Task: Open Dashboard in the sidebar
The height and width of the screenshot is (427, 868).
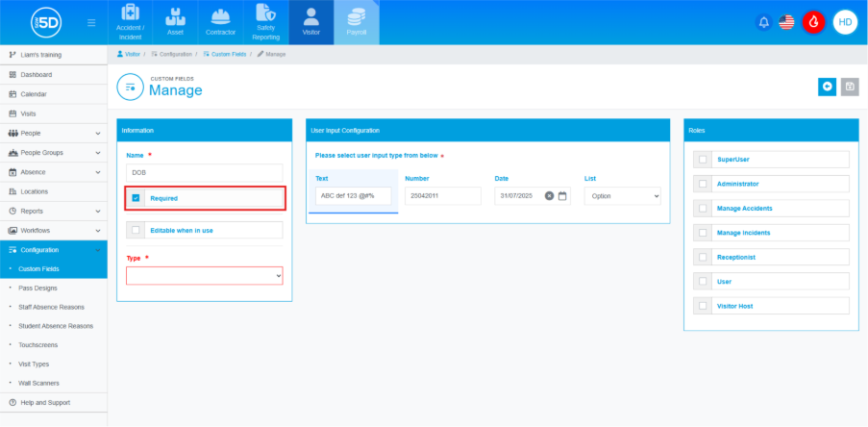Action: click(x=54, y=75)
